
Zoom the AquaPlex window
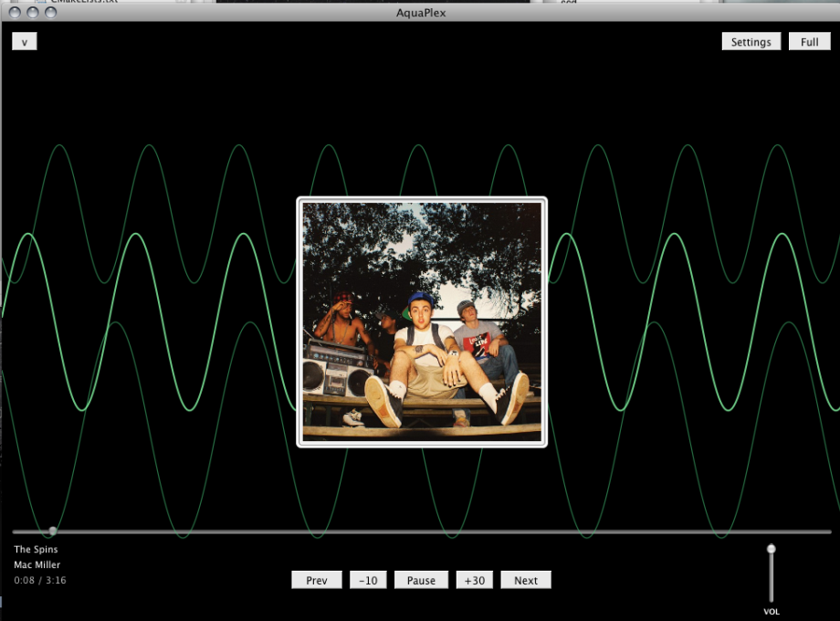[51, 12]
